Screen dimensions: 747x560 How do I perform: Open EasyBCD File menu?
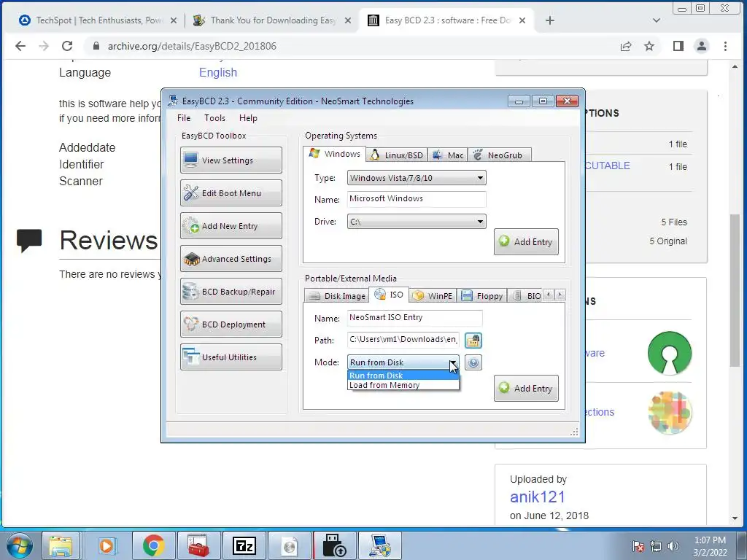pos(184,118)
